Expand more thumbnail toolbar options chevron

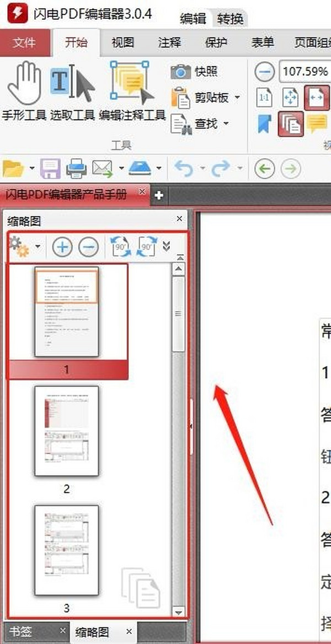tap(167, 246)
